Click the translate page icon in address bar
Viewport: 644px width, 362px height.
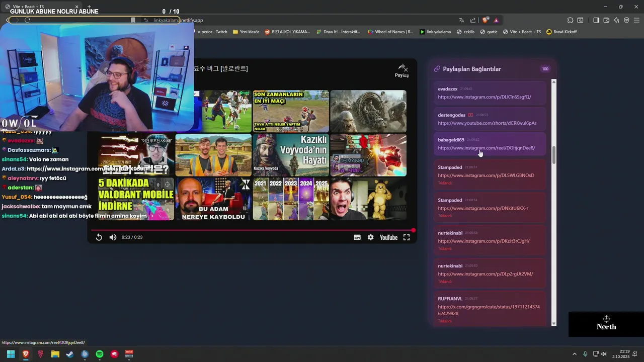point(461,20)
